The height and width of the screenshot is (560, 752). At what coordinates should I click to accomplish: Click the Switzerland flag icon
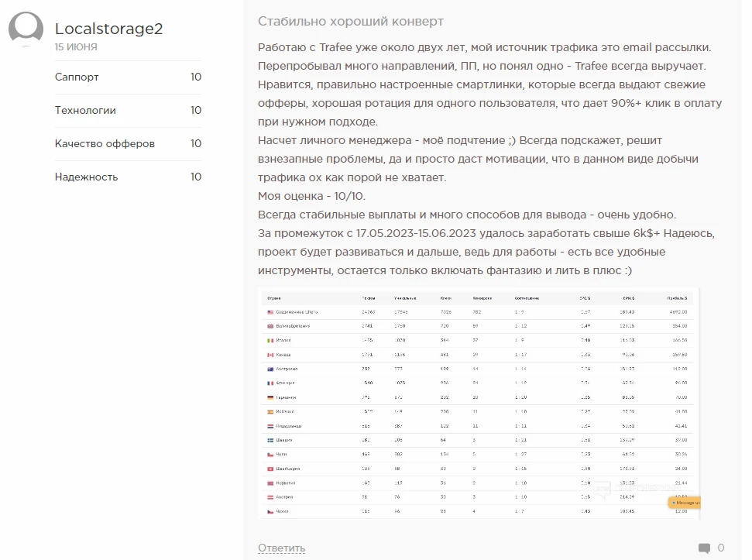click(270, 469)
